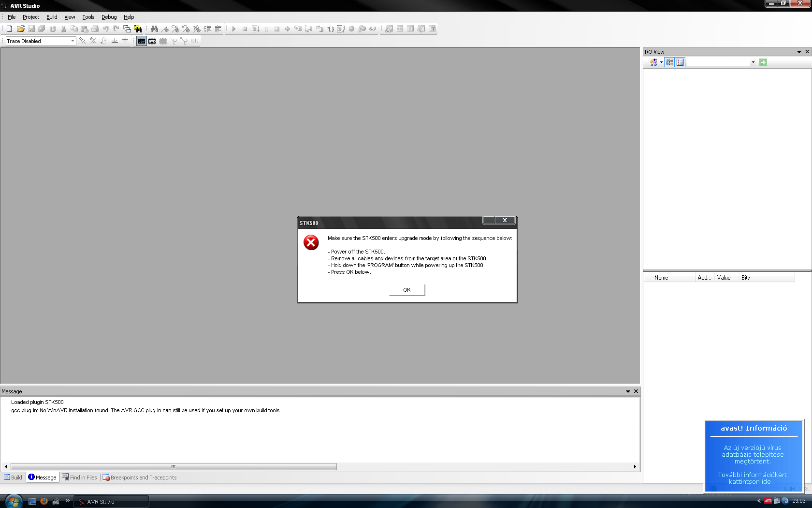Open the Message panel options arrow
The height and width of the screenshot is (508, 812).
coord(628,391)
